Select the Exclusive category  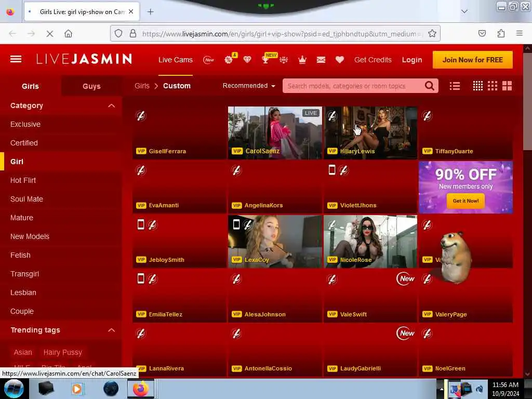pyautogui.click(x=25, y=124)
